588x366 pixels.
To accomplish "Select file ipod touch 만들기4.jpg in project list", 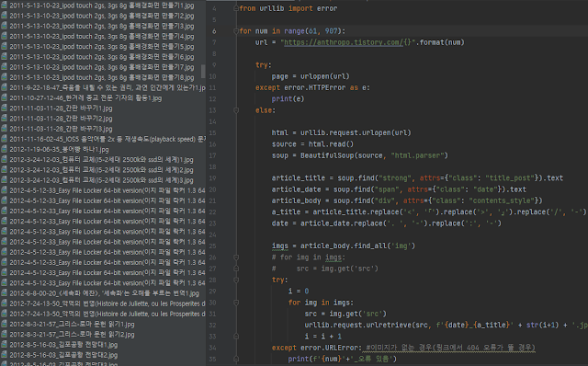I will click(x=102, y=37).
